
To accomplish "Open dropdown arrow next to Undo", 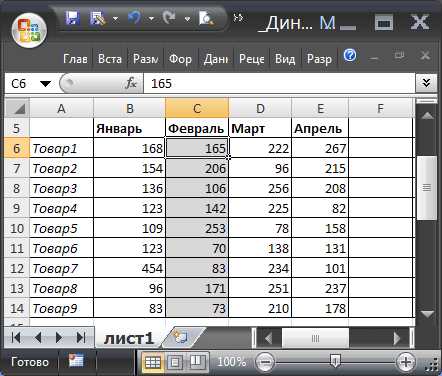I will click(152, 19).
